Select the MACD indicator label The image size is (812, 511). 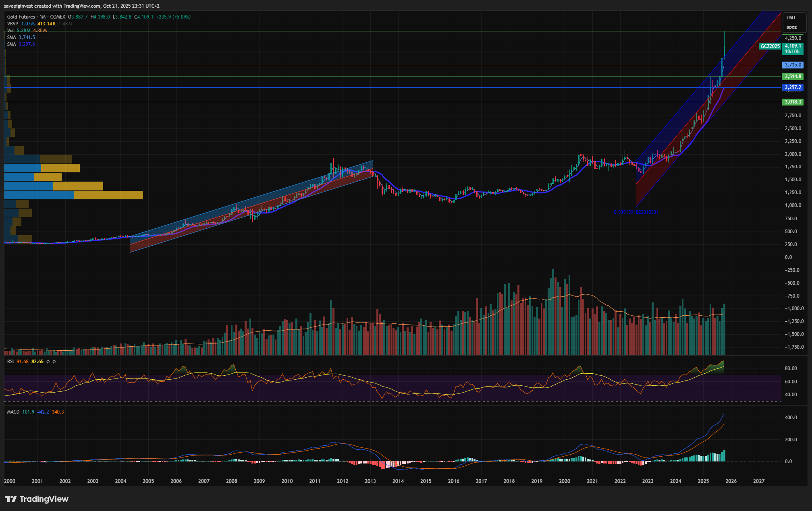[x=13, y=412]
